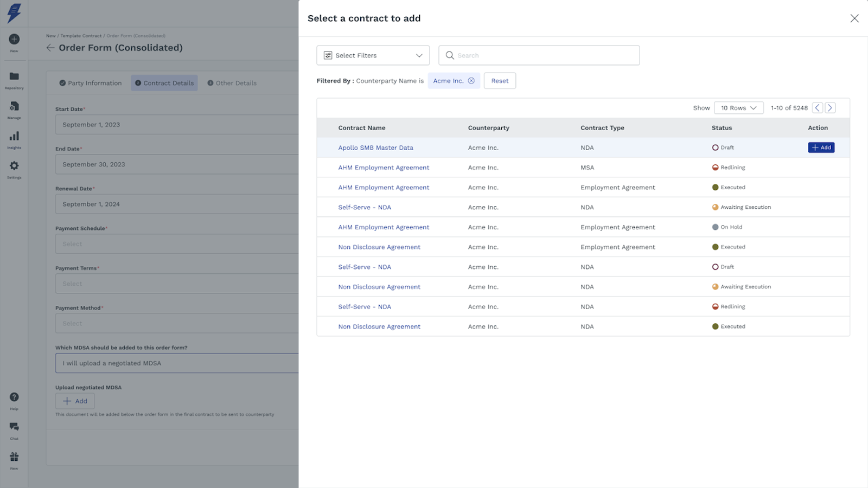The image size is (868, 488).
Task: Open the Chat icon in sidebar
Action: (14, 427)
